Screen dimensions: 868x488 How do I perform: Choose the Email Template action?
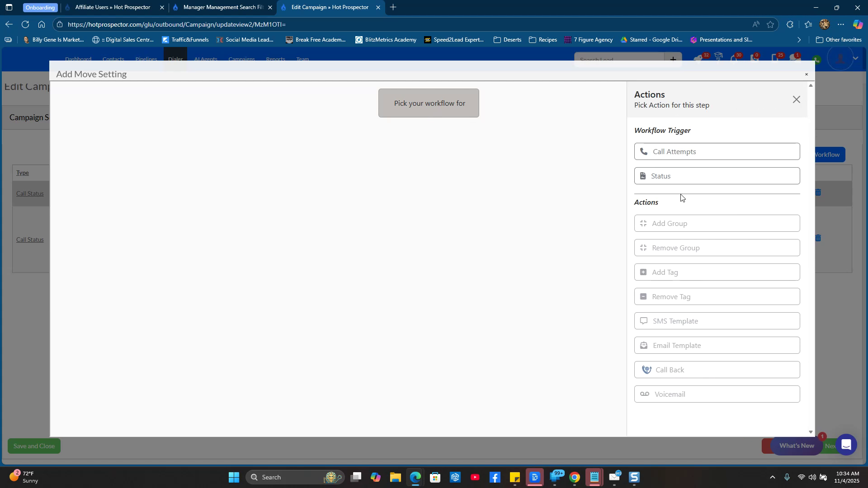click(x=717, y=346)
